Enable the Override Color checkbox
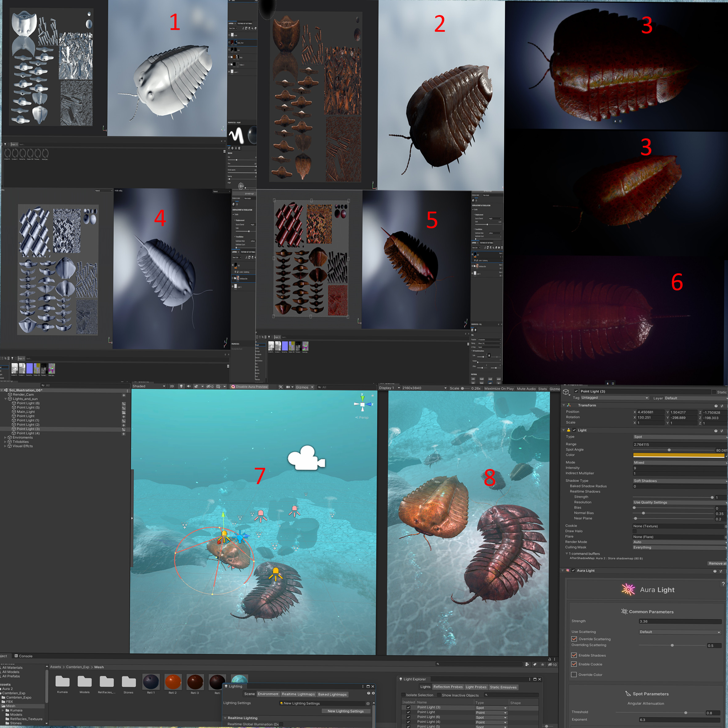 pos(574,674)
